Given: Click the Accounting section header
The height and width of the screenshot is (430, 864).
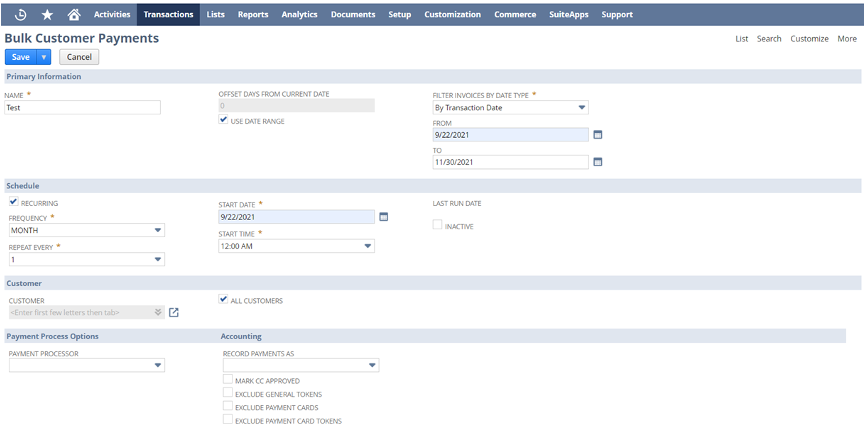Looking at the screenshot, I should point(241,336).
